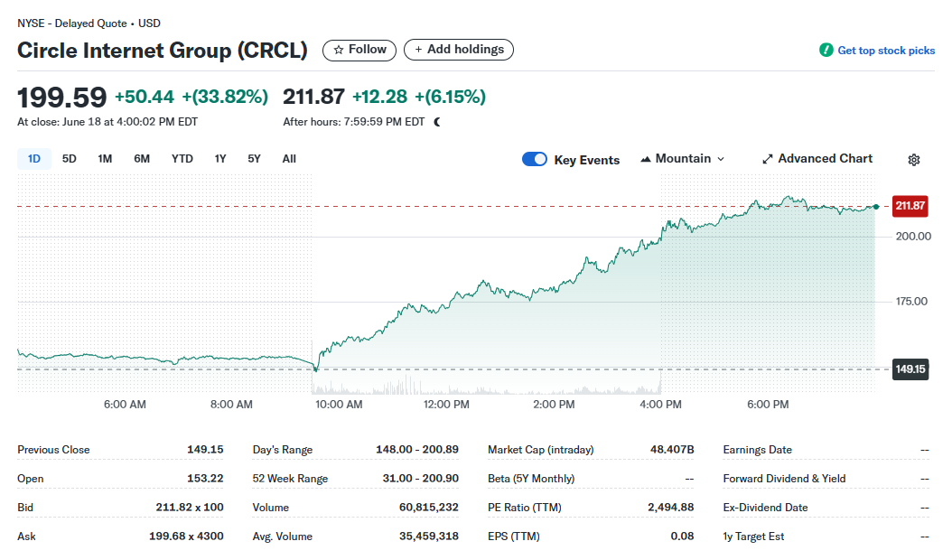
Task: Click the +12.28 +(6.15%) after-hours change
Action: (419, 97)
